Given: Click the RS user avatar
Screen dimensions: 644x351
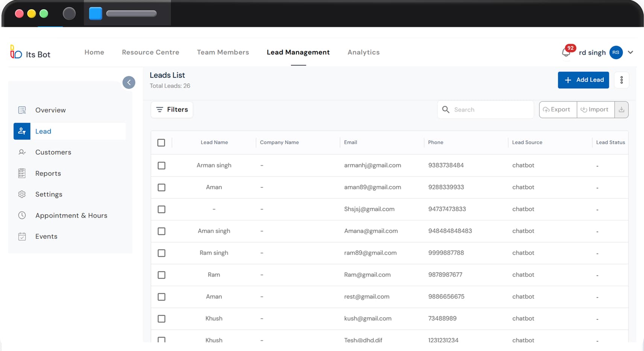Looking at the screenshot, I should [x=616, y=52].
